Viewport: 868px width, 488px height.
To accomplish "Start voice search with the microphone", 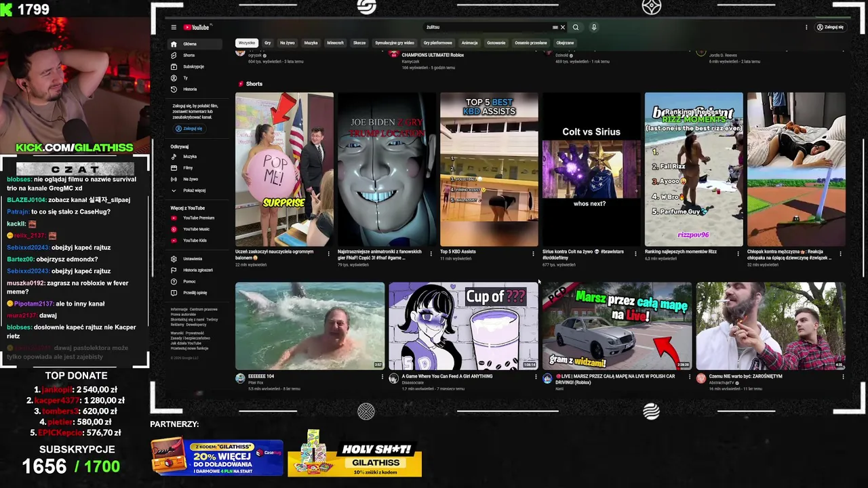I will (x=593, y=27).
